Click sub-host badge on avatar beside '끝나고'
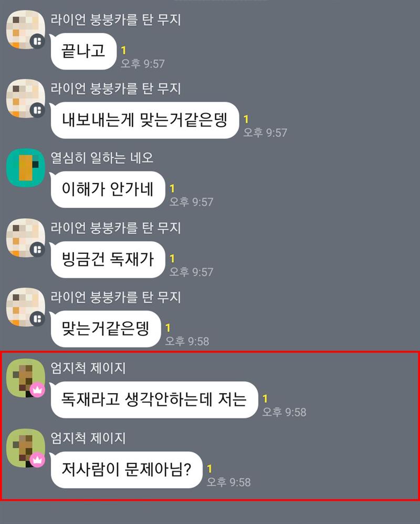The height and width of the screenshot is (524, 420). (37, 42)
